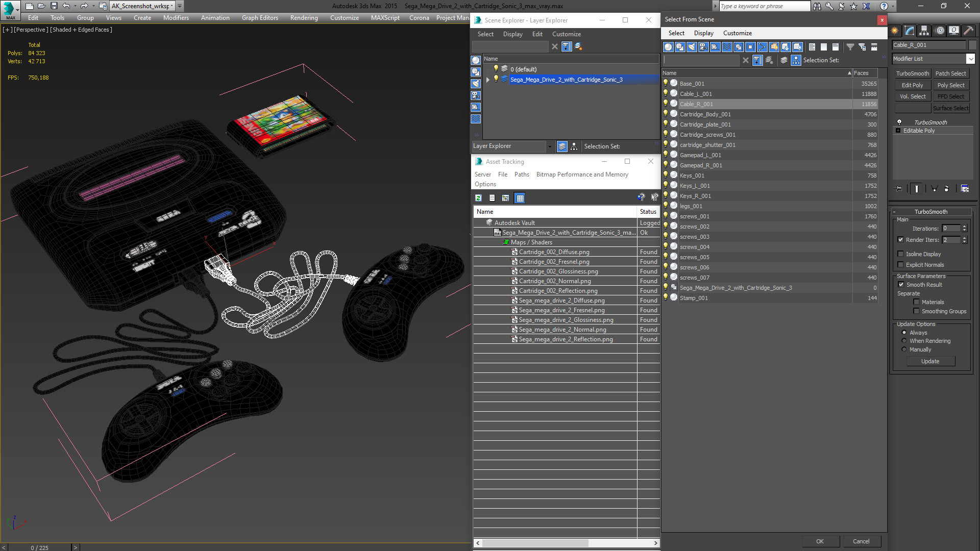This screenshot has width=980, height=551.
Task: Open the Utilities hammer tab in command panel
Action: [x=969, y=31]
